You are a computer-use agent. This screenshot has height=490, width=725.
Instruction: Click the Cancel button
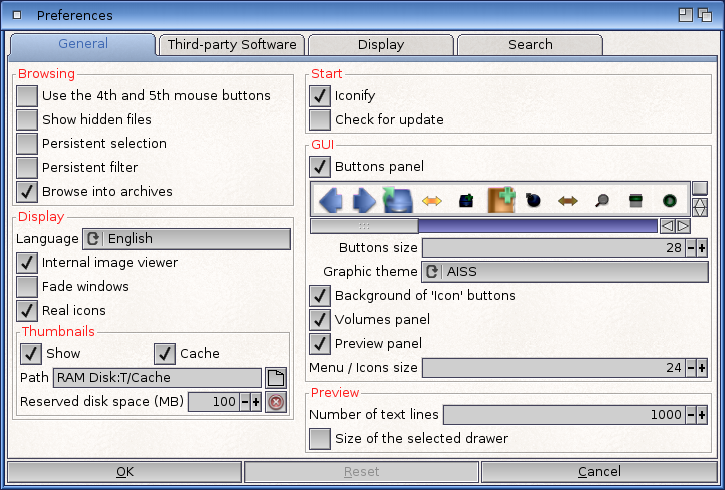pyautogui.click(x=599, y=472)
